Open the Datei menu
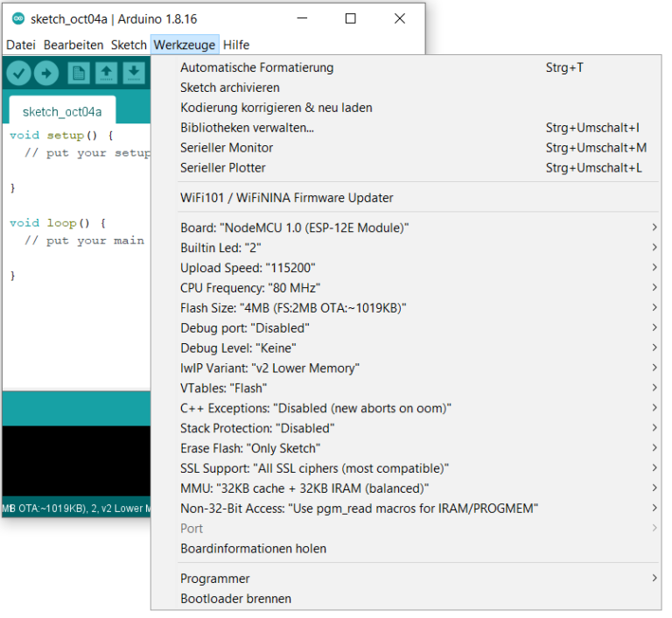 coord(21,45)
